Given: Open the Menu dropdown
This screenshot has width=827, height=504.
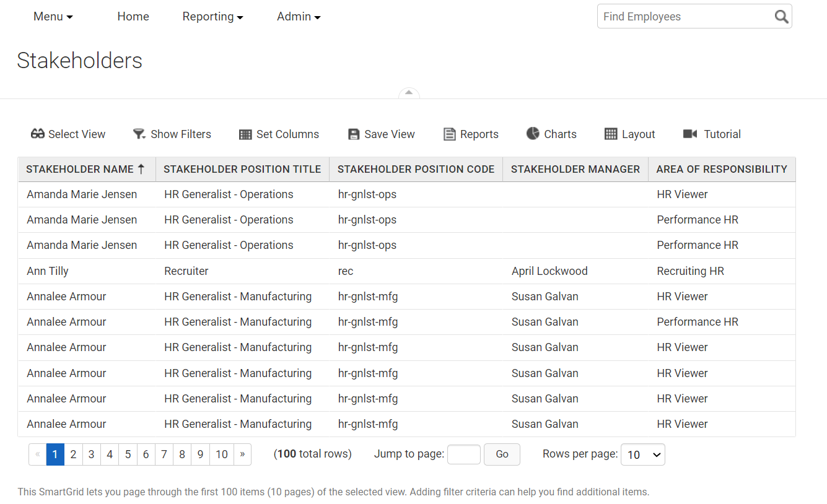Looking at the screenshot, I should (53, 16).
